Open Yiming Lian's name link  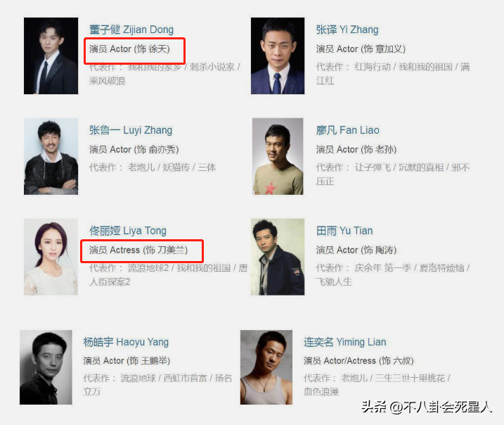click(x=345, y=342)
